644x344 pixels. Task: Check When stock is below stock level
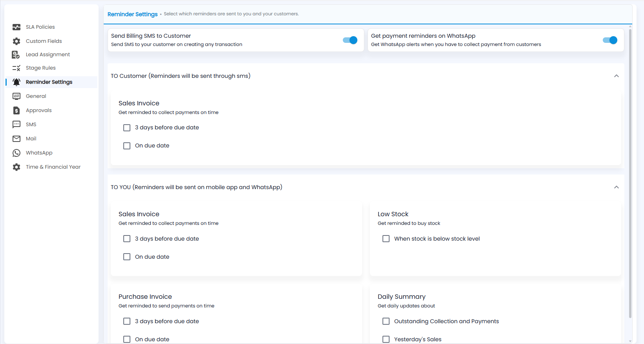tap(386, 239)
